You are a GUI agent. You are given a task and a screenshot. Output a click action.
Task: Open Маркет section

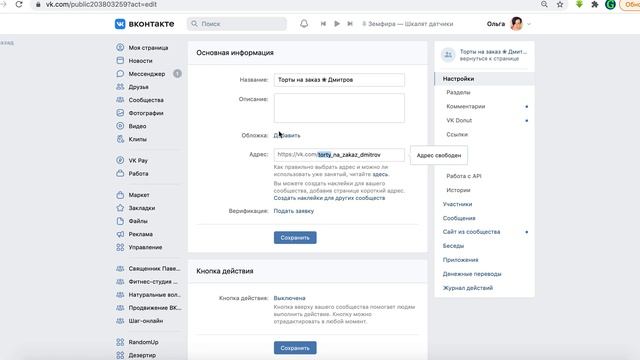[x=133, y=195]
